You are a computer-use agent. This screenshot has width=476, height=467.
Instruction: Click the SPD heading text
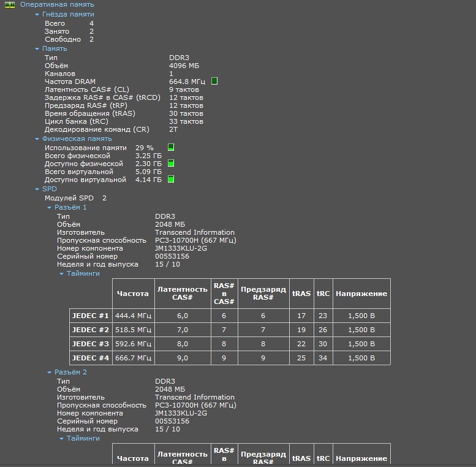(x=50, y=189)
